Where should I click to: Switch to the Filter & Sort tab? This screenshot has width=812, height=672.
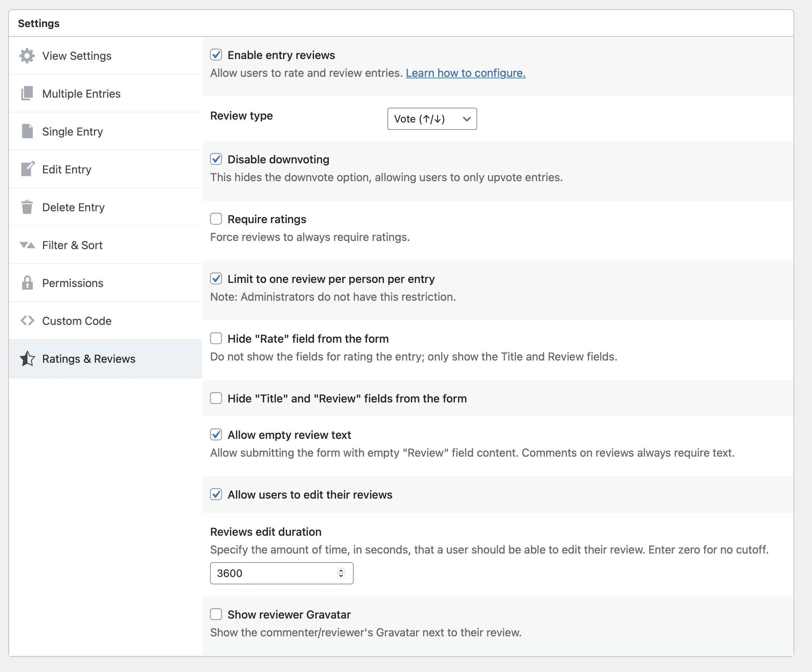[x=72, y=245]
